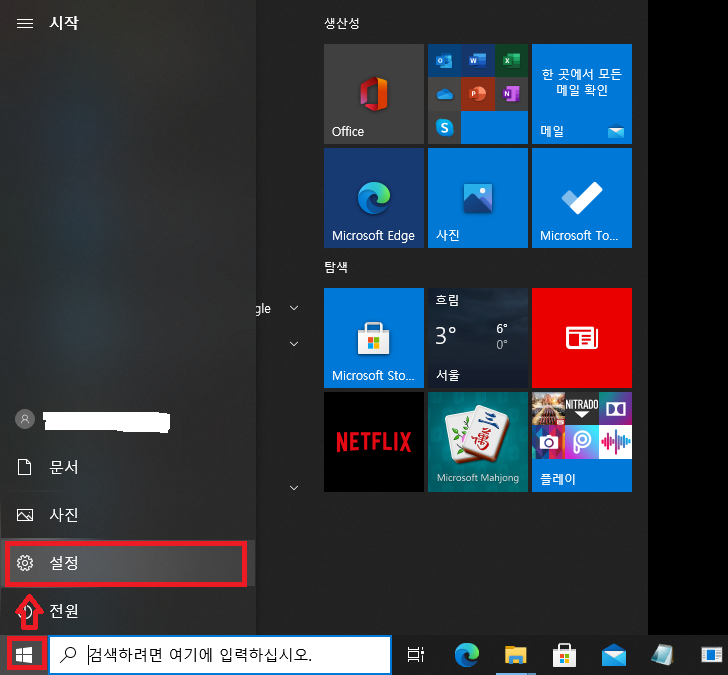The image size is (728, 675).
Task: Open Task View on the taskbar
Action: (416, 655)
